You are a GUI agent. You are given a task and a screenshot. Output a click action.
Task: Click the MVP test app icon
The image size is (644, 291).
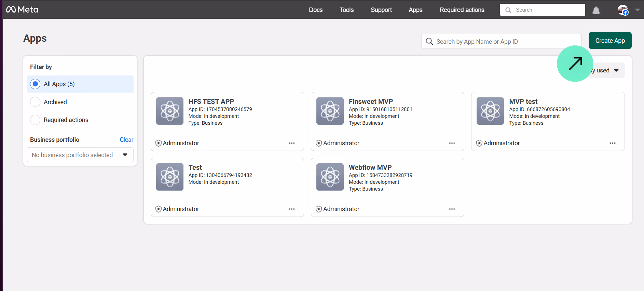click(x=490, y=111)
